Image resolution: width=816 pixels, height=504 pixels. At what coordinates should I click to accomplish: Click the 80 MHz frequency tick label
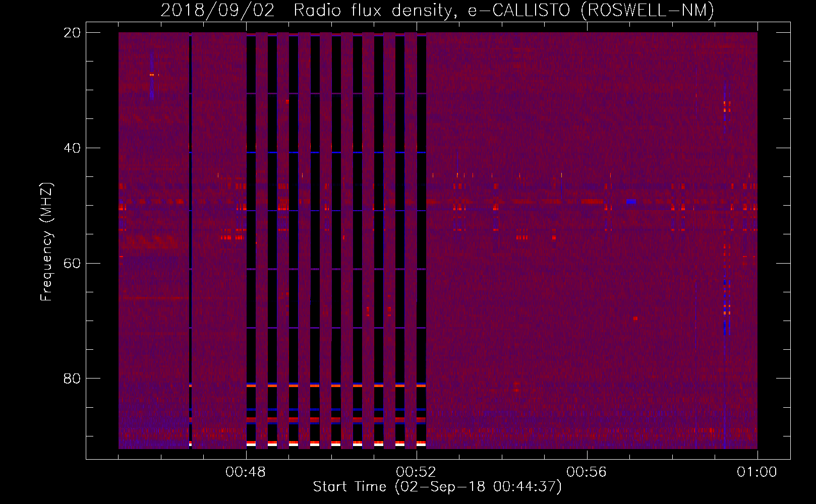(x=72, y=379)
